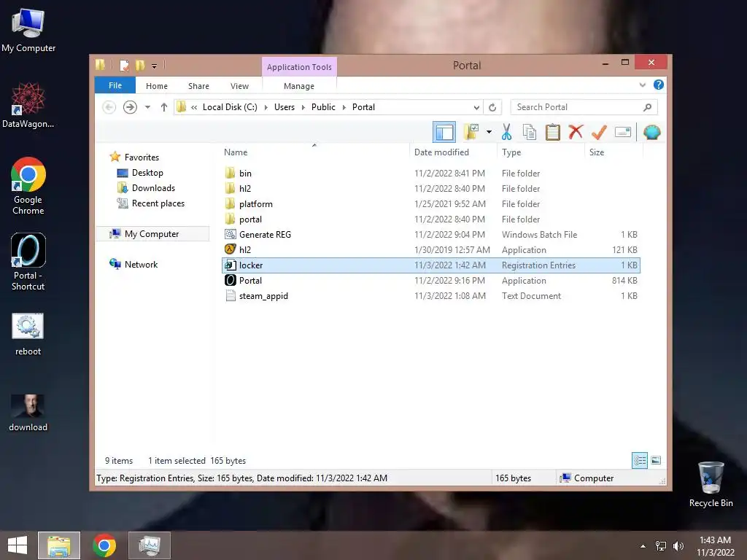Click the folder options toolbar icon
Screen dimensions: 747x560
[471, 132]
